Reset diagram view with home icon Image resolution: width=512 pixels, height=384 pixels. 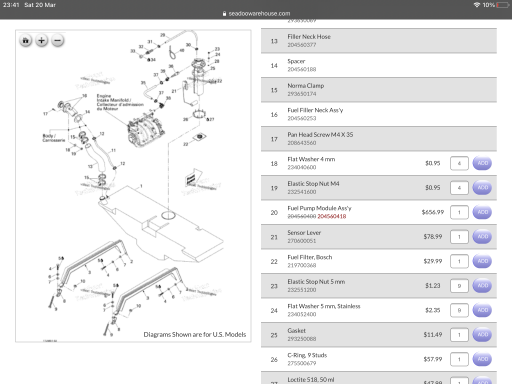click(x=26, y=41)
